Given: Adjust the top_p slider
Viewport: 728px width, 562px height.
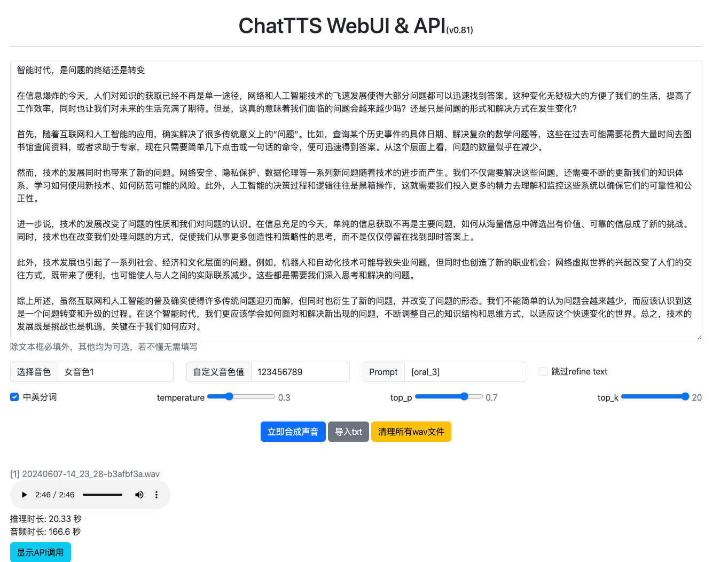Looking at the screenshot, I should (x=449, y=396).
